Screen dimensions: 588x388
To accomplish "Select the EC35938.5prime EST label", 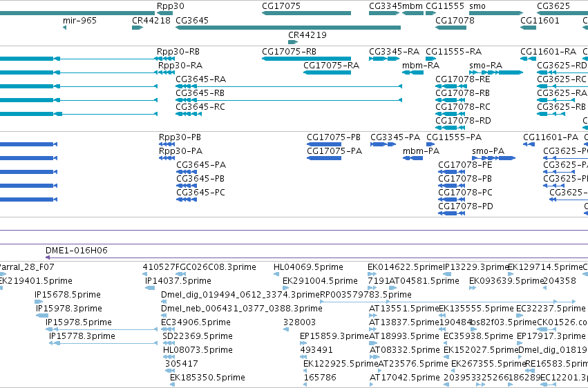I will (x=478, y=336).
